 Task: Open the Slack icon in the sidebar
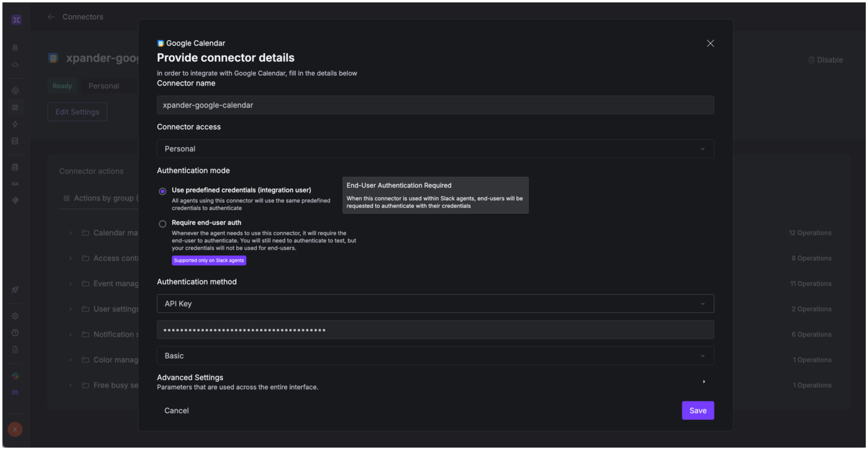pos(15,376)
